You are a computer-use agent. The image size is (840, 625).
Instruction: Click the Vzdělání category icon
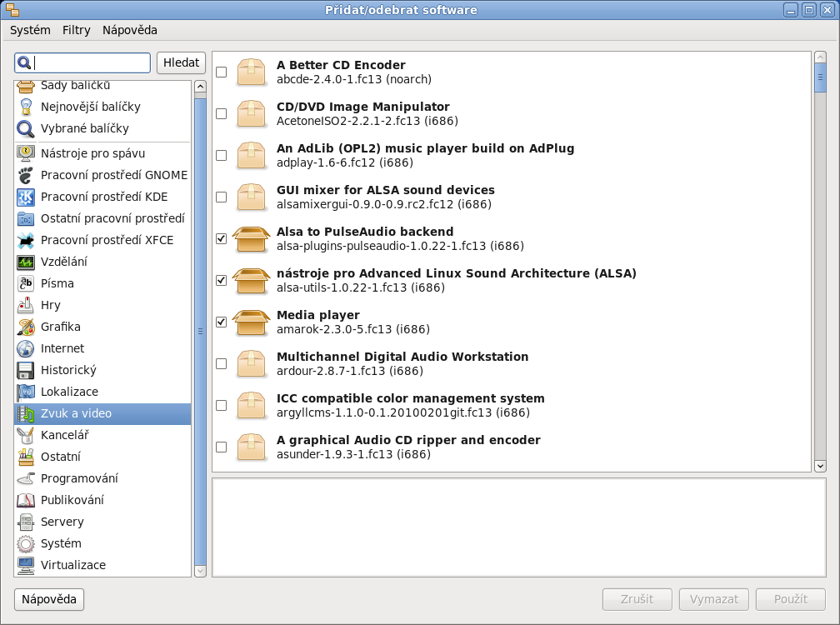pyautogui.click(x=26, y=262)
